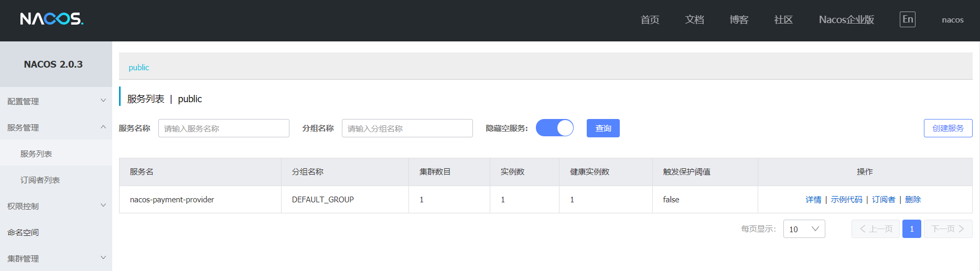Open 文档 in the top navigation
The image size is (980, 271).
pos(694,20)
